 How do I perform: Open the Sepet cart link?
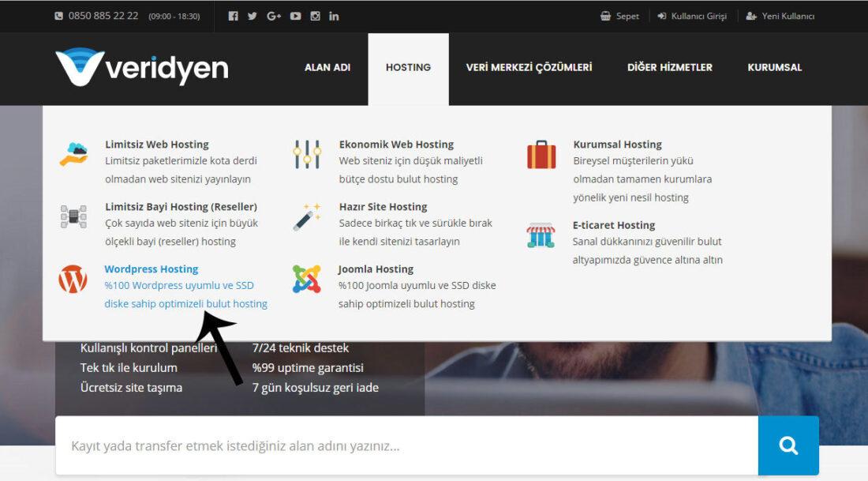point(627,16)
